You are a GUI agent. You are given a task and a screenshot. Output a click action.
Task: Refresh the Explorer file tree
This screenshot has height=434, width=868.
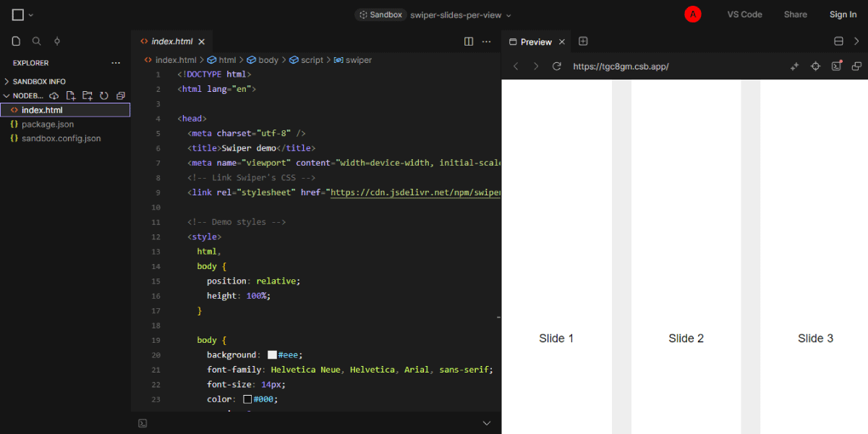(104, 95)
